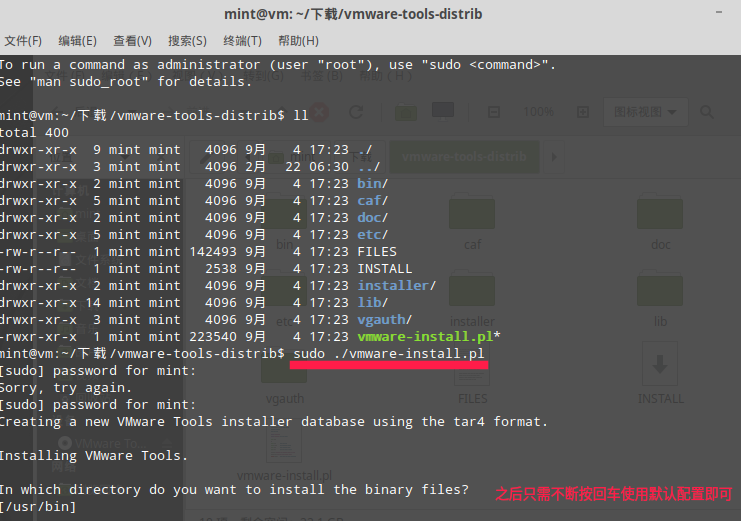Click the 'caf/' directory listing text

372,200
